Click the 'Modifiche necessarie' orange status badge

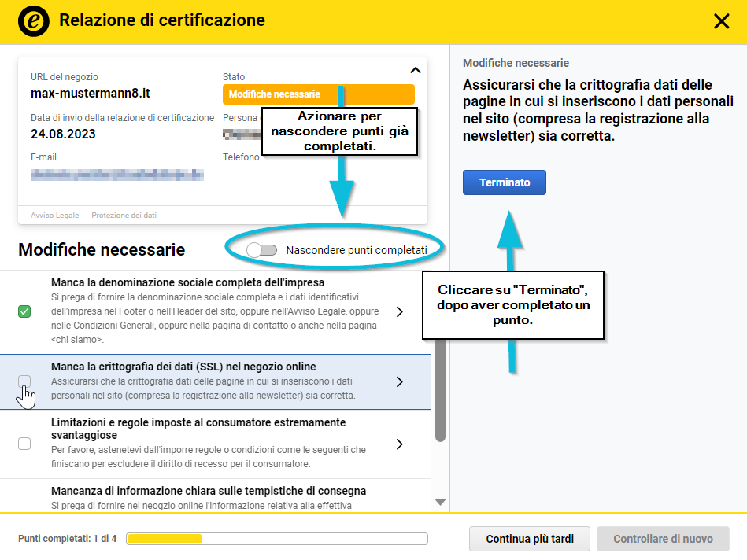point(319,94)
